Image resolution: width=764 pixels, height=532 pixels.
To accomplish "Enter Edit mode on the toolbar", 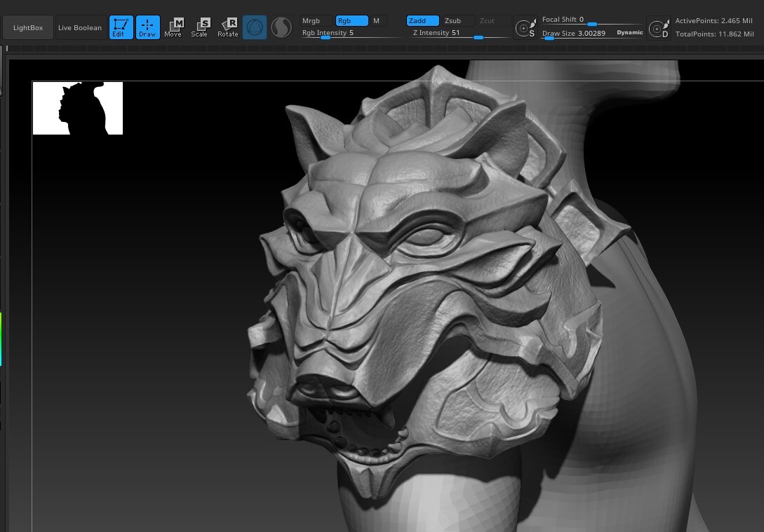I will pos(121,27).
